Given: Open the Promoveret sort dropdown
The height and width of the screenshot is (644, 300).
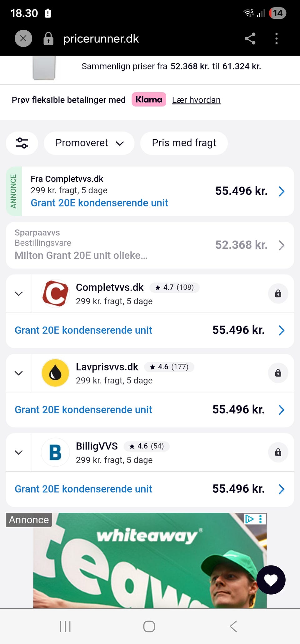Looking at the screenshot, I should point(89,143).
